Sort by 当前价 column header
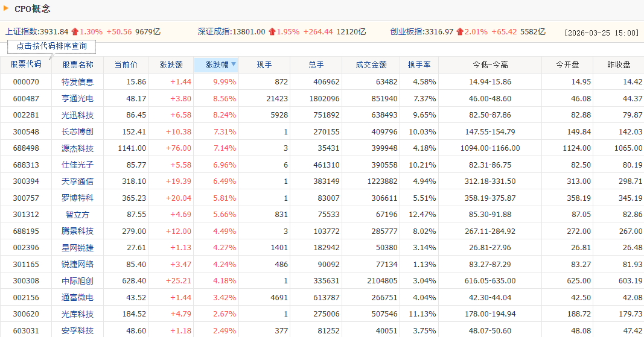Screen dimensions: 644x337 (126, 65)
